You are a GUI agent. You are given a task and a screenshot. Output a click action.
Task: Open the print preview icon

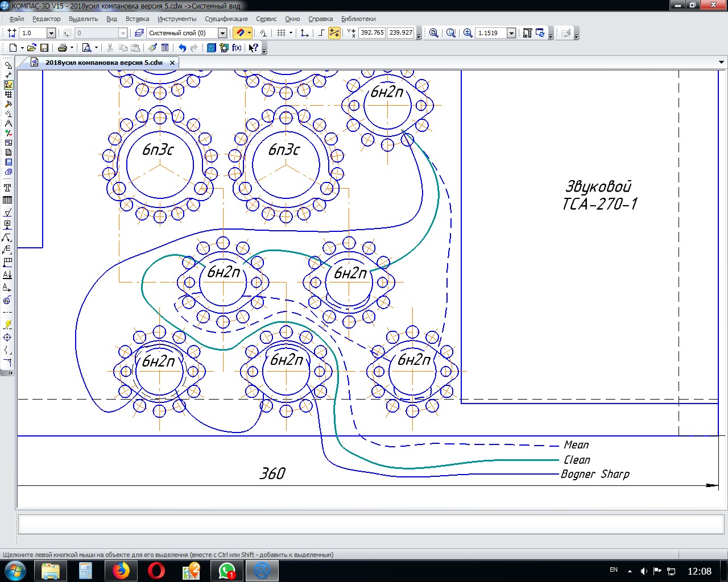[x=86, y=48]
